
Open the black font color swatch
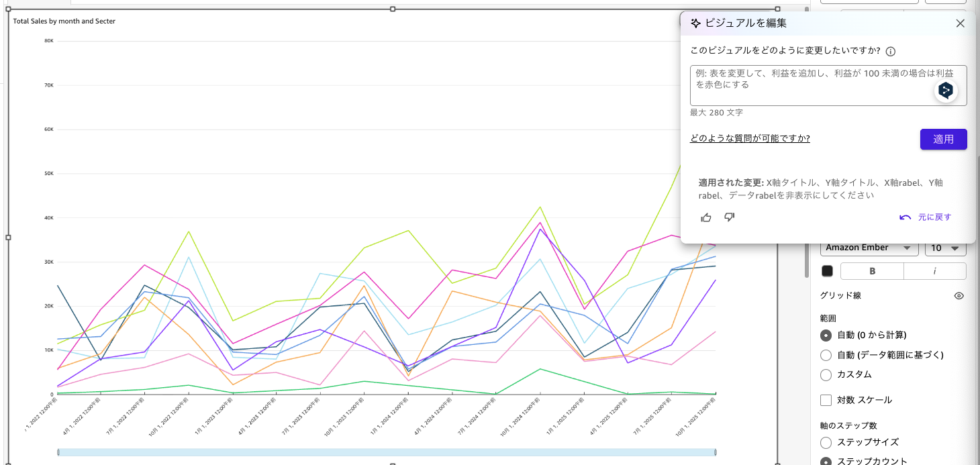point(827,271)
